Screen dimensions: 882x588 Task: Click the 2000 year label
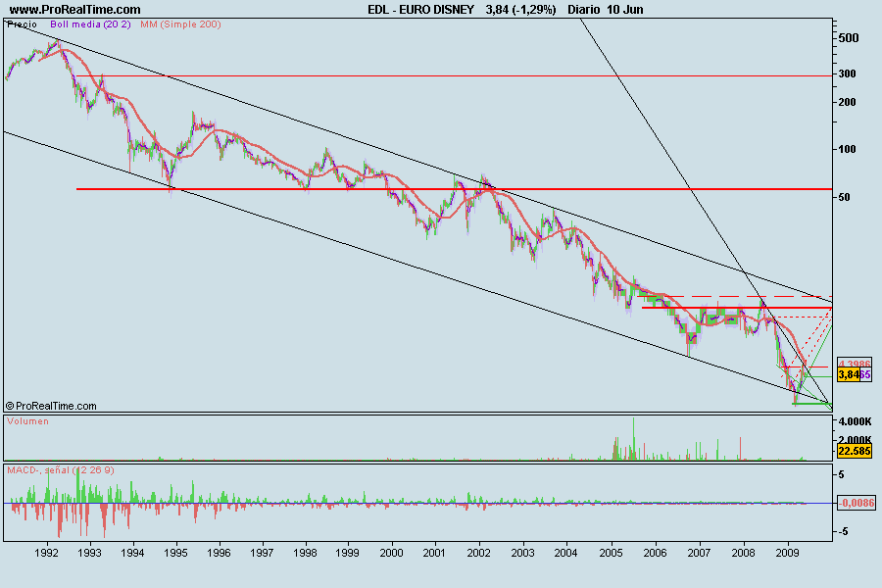point(391,553)
